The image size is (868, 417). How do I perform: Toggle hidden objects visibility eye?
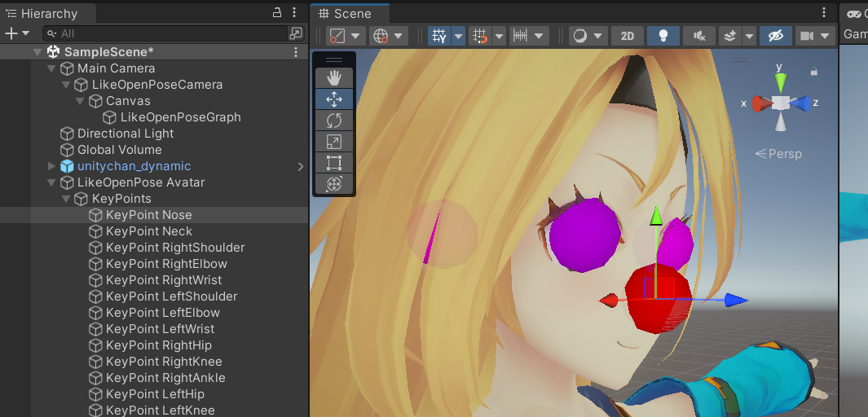(776, 36)
